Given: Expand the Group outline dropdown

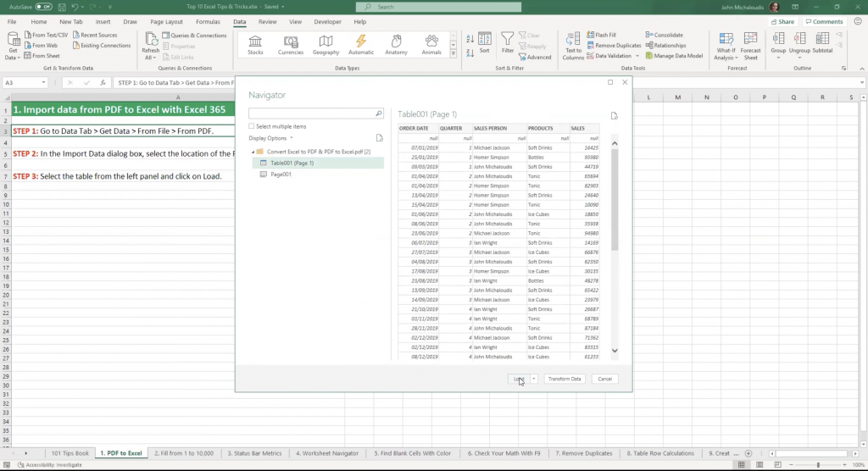Looking at the screenshot, I should (x=778, y=58).
